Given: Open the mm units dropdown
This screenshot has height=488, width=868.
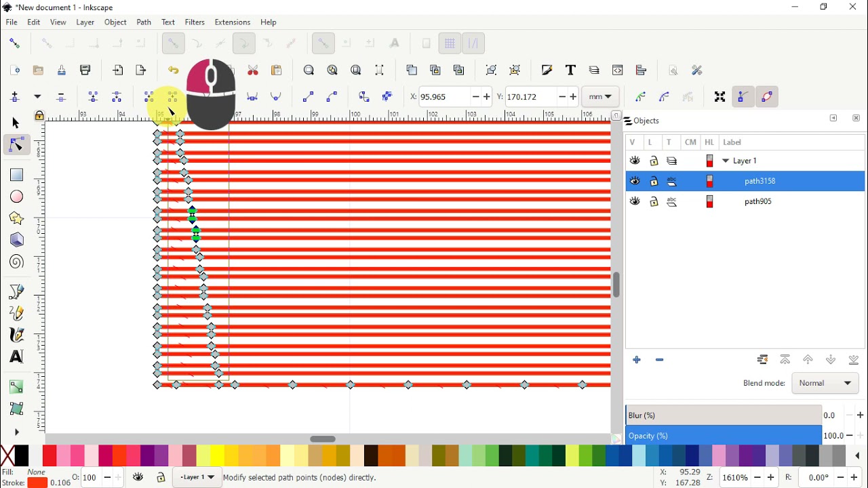Looking at the screenshot, I should point(601,97).
